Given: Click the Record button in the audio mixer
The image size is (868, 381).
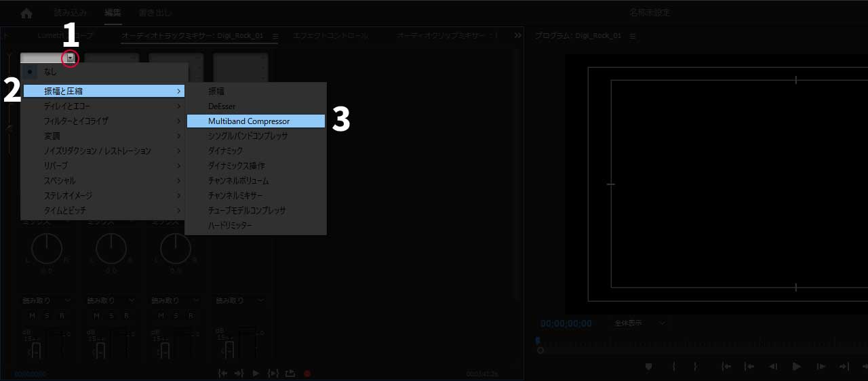Looking at the screenshot, I should click(x=307, y=373).
